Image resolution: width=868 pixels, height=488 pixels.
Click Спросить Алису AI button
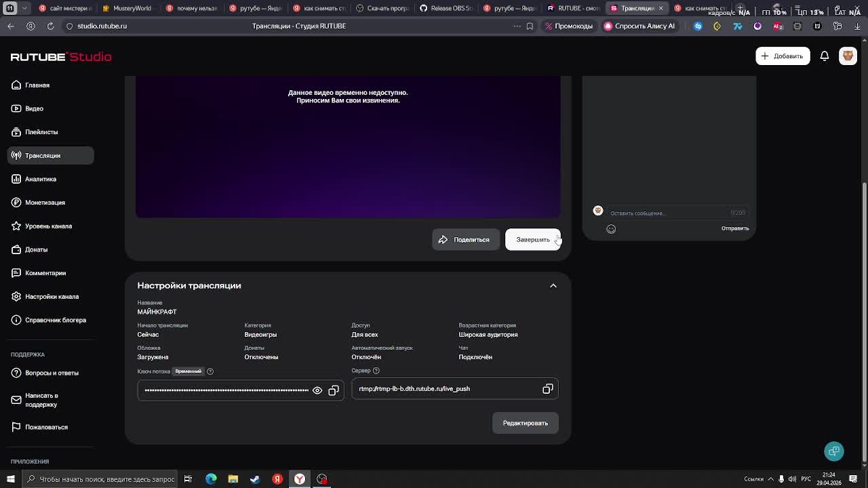pos(639,26)
